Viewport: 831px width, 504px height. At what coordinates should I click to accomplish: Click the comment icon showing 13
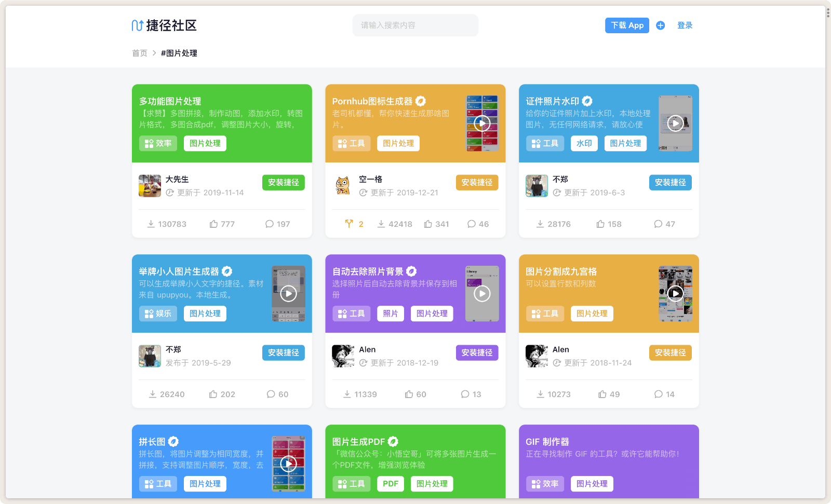click(465, 394)
